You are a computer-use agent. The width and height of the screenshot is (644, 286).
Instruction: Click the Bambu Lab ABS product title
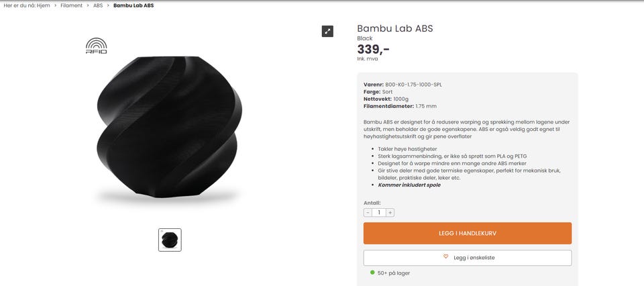click(x=394, y=28)
